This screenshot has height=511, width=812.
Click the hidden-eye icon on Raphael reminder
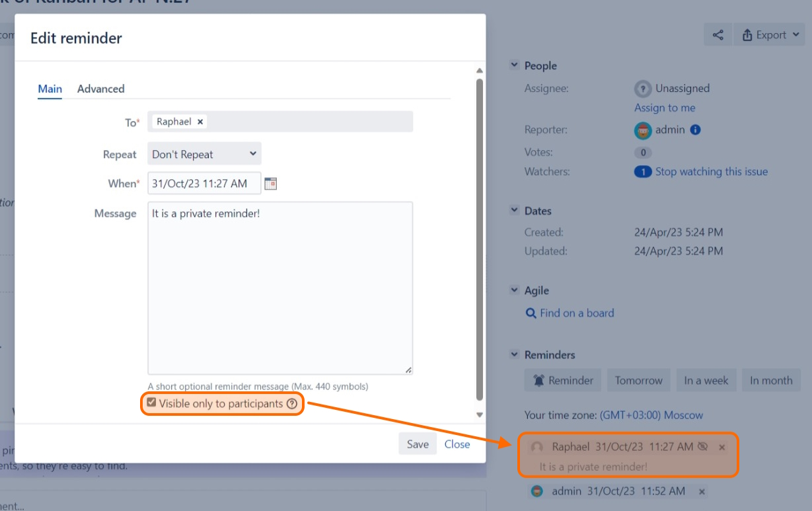(703, 447)
